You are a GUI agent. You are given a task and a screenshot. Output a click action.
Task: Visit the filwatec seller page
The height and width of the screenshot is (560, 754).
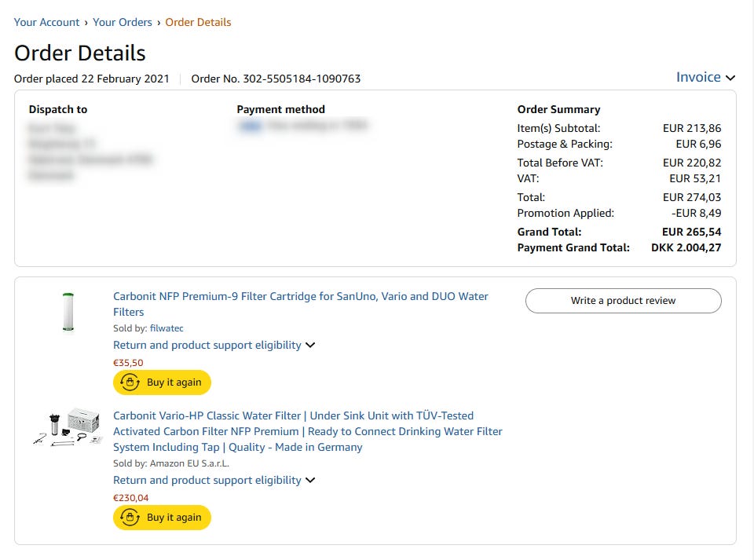coord(167,328)
